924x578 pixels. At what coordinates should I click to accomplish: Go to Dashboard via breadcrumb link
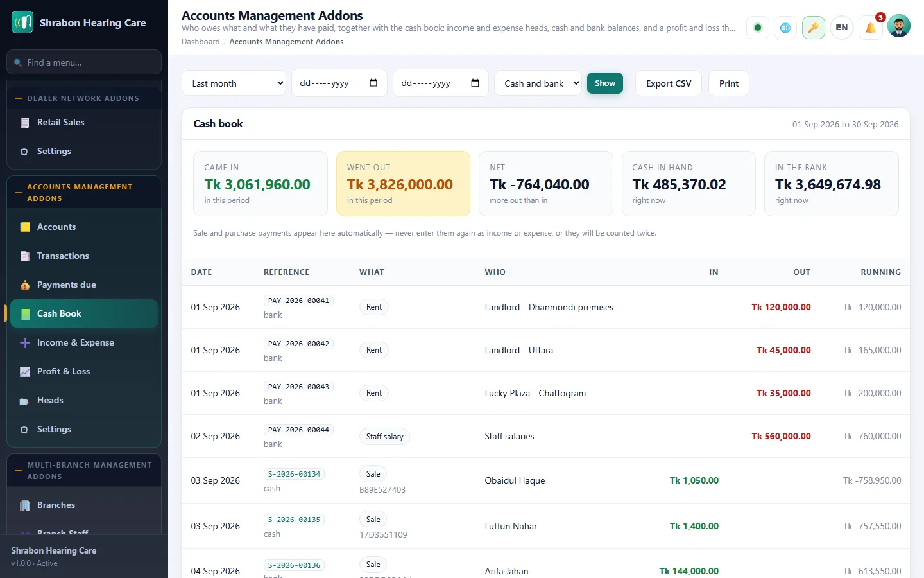coord(201,42)
